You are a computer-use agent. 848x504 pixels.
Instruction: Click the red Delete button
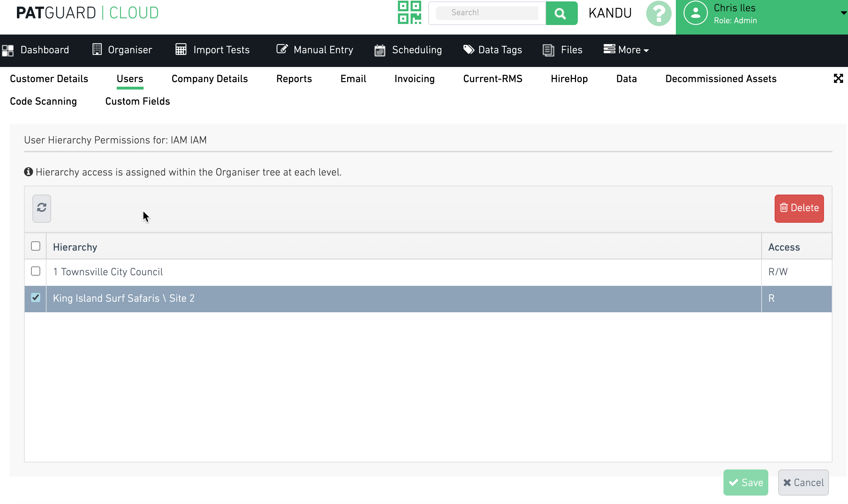799,208
